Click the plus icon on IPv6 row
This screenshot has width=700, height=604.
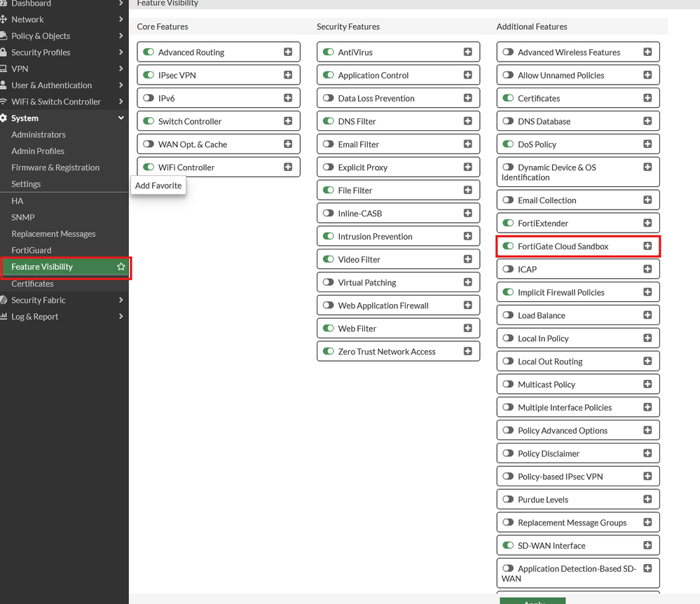288,98
